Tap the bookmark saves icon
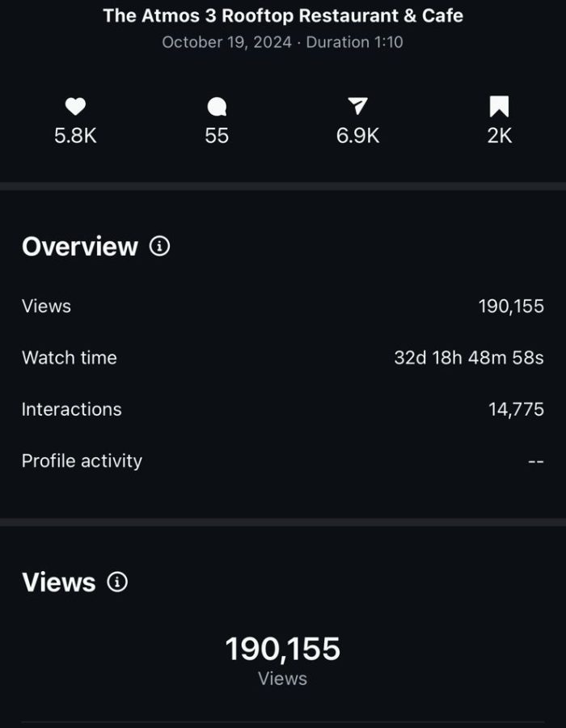 [x=499, y=107]
